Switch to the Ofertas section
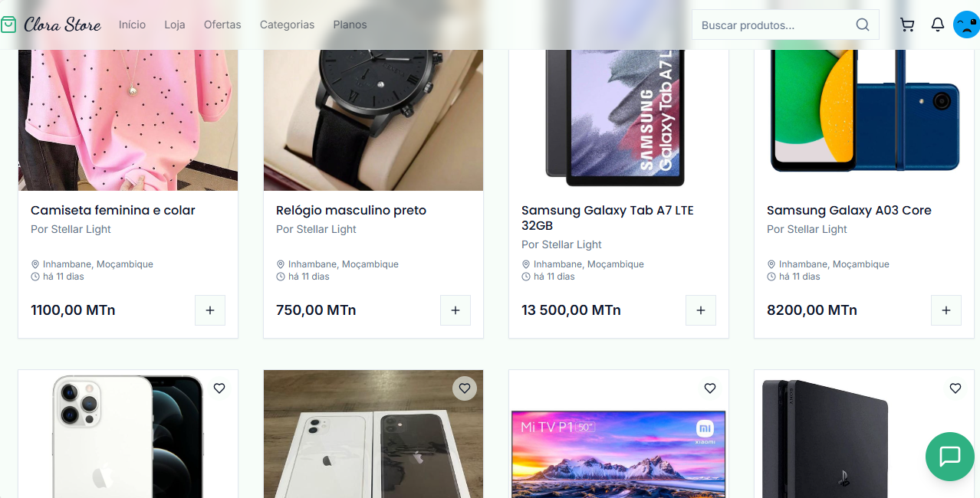980x498 pixels. click(222, 24)
